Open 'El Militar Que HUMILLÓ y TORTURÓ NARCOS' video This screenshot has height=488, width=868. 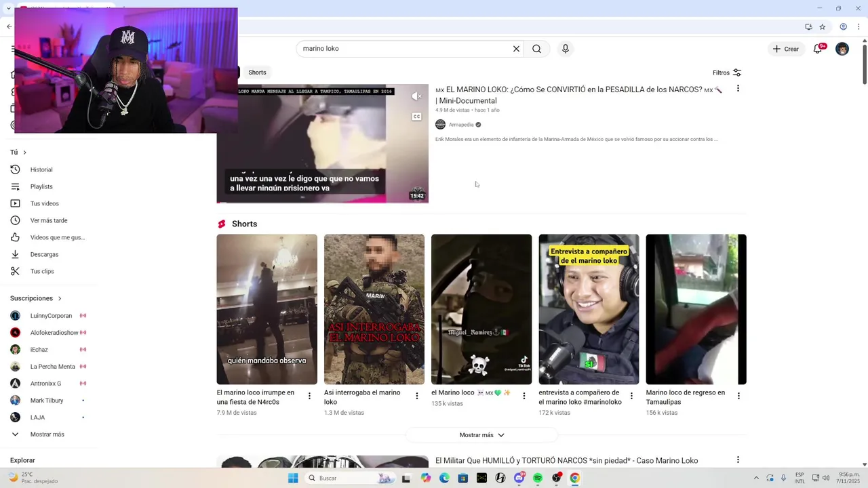tap(566, 461)
